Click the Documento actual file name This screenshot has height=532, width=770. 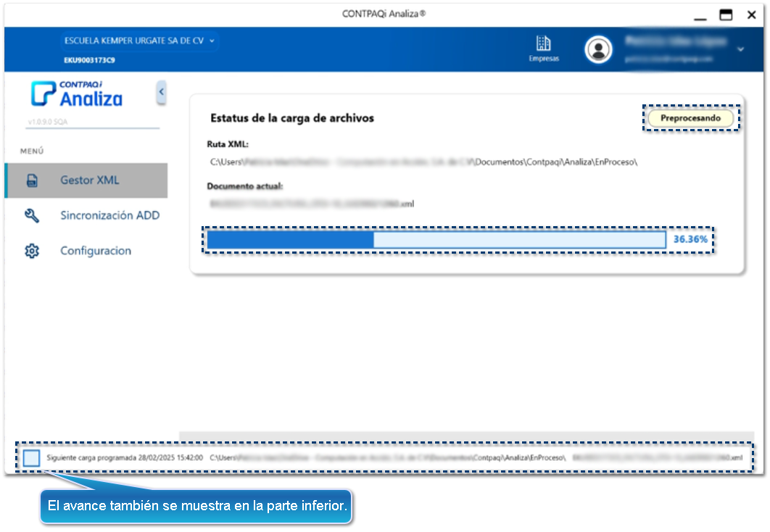click(x=312, y=204)
